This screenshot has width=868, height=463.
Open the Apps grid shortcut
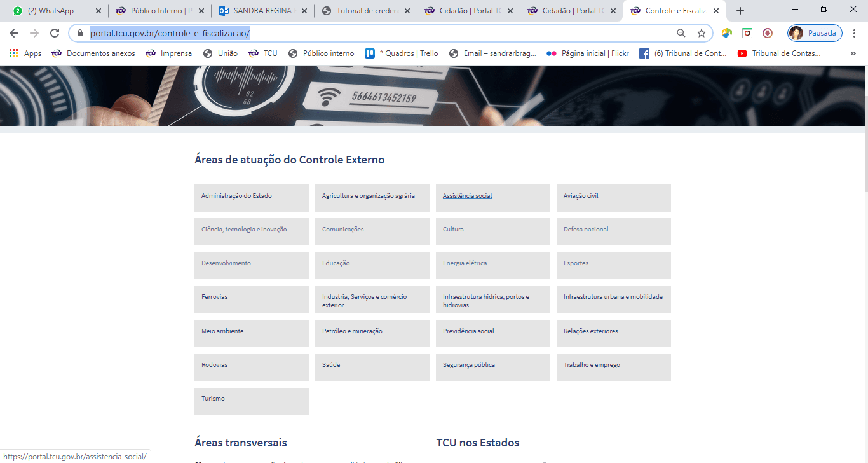pos(25,53)
